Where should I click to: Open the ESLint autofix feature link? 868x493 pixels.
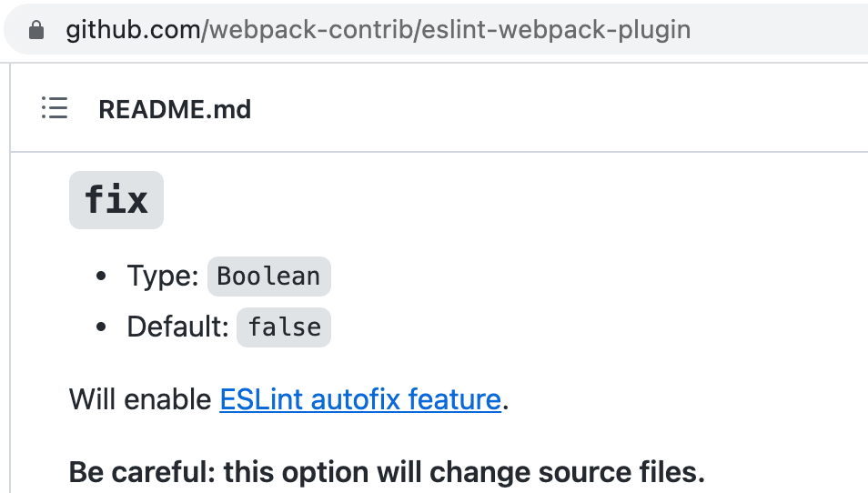click(360, 399)
